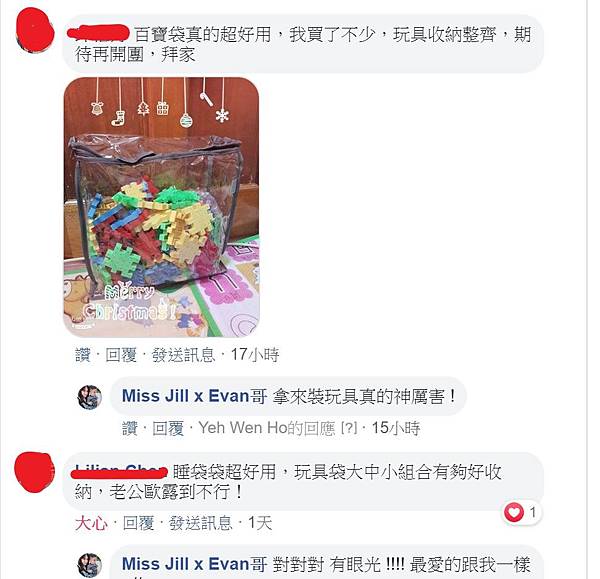600x579 pixels.
Task: Open the second Miss Jill x Evan avatar
Action: [90, 566]
